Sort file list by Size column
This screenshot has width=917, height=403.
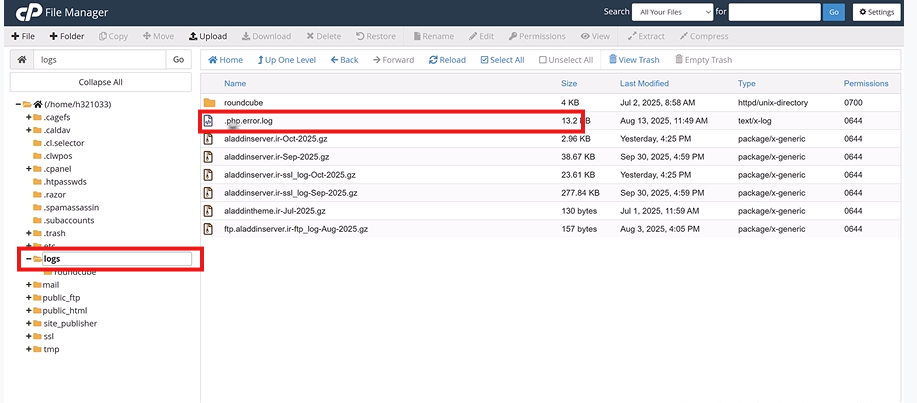(569, 84)
